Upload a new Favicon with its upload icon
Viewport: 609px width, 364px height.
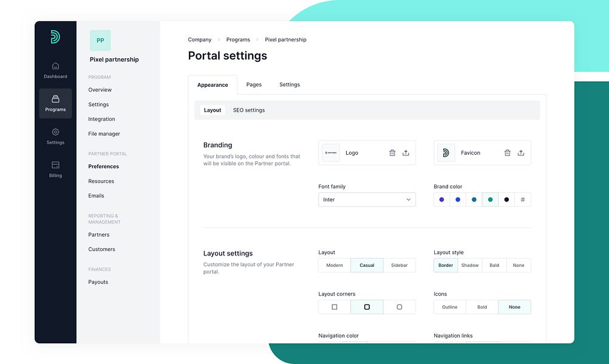tap(521, 153)
